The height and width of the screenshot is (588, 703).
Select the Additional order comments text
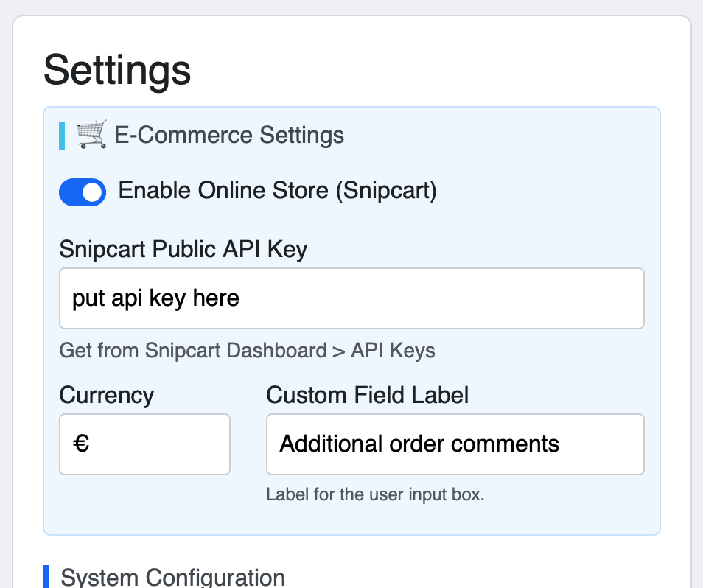419,444
